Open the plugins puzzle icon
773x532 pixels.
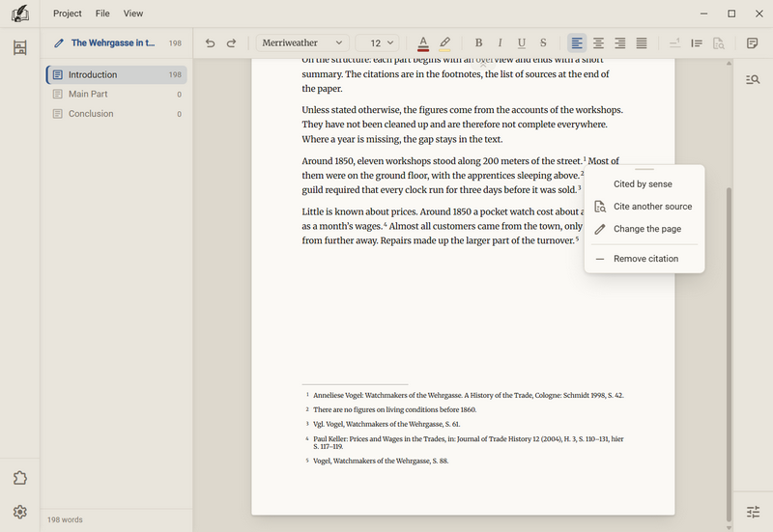pyautogui.click(x=19, y=478)
